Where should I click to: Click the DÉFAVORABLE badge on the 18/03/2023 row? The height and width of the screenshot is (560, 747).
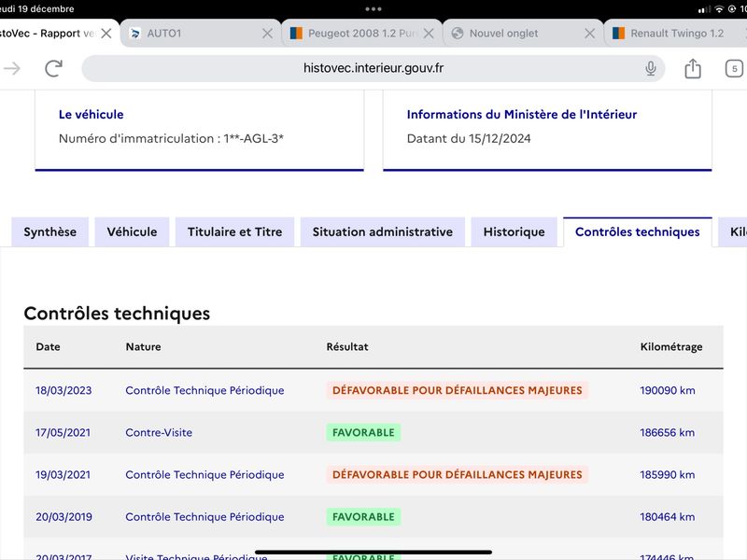(x=458, y=390)
